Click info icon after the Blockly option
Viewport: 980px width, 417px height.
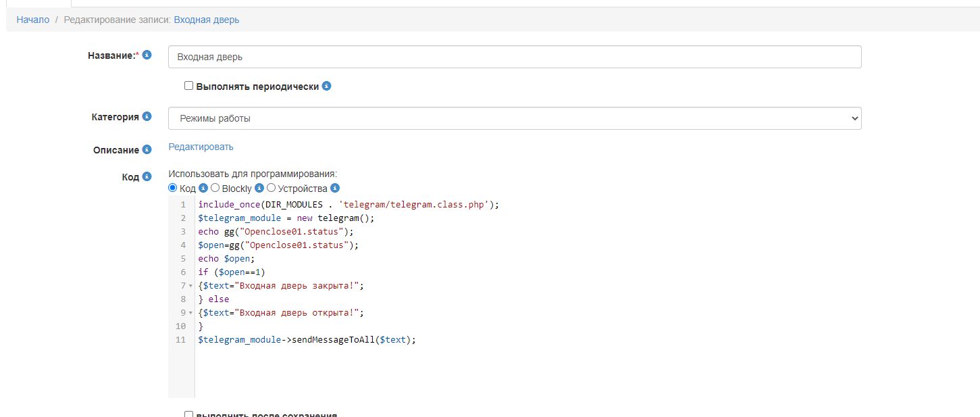(x=259, y=189)
